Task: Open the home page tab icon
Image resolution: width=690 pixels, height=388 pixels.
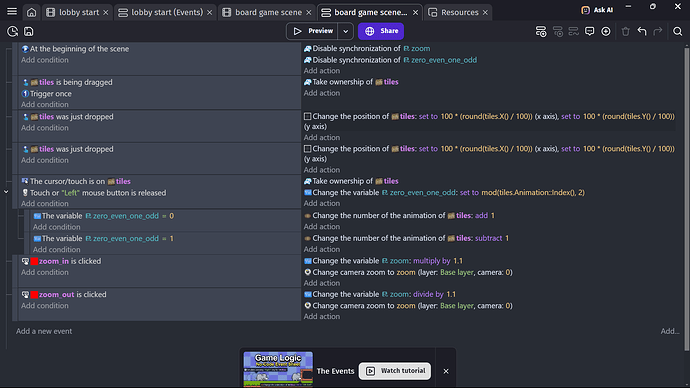Action: pyautogui.click(x=32, y=12)
